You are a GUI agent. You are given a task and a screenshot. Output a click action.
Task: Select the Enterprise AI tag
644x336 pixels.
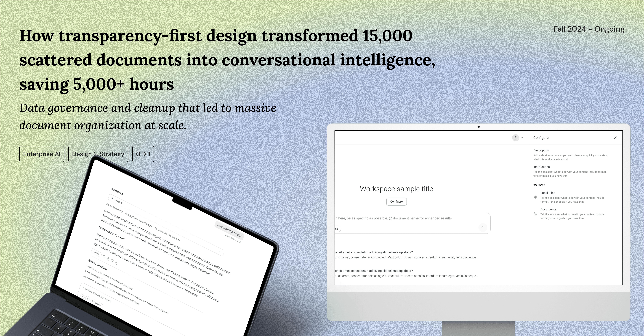[42, 154]
